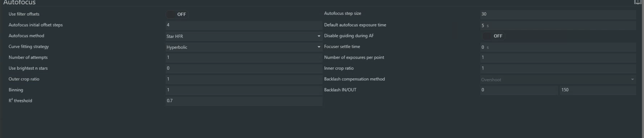Open the Backlash compensation method dropdown

pos(557,80)
